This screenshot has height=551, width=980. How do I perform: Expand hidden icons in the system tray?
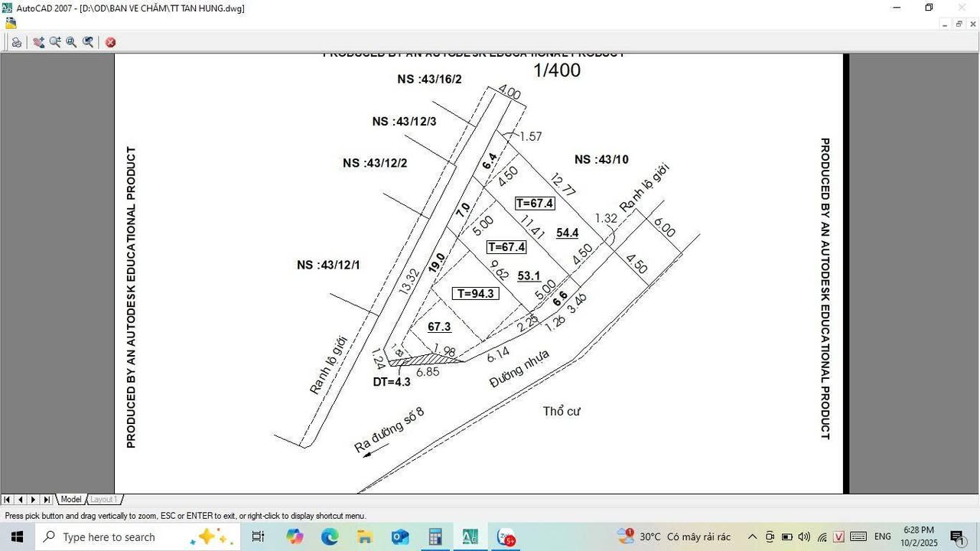(752, 536)
